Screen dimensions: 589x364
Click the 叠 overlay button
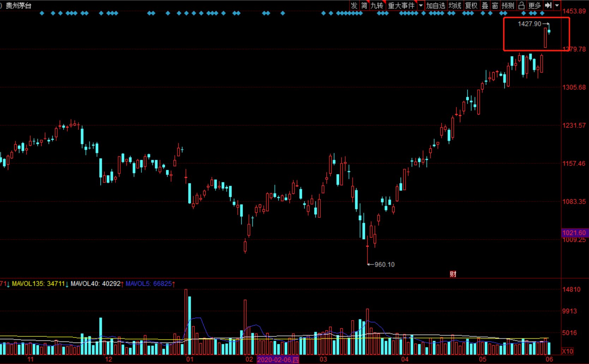pyautogui.click(x=485, y=6)
